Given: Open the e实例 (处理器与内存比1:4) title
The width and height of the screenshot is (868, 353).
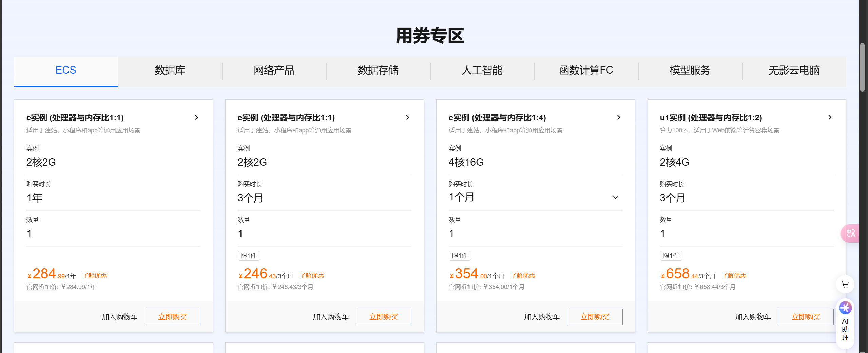Looking at the screenshot, I should (497, 118).
